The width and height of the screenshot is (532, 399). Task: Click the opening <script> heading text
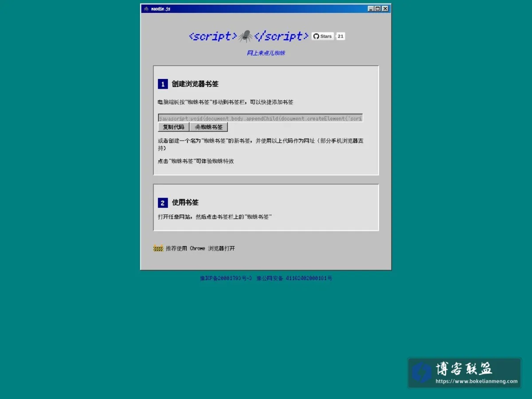click(213, 36)
